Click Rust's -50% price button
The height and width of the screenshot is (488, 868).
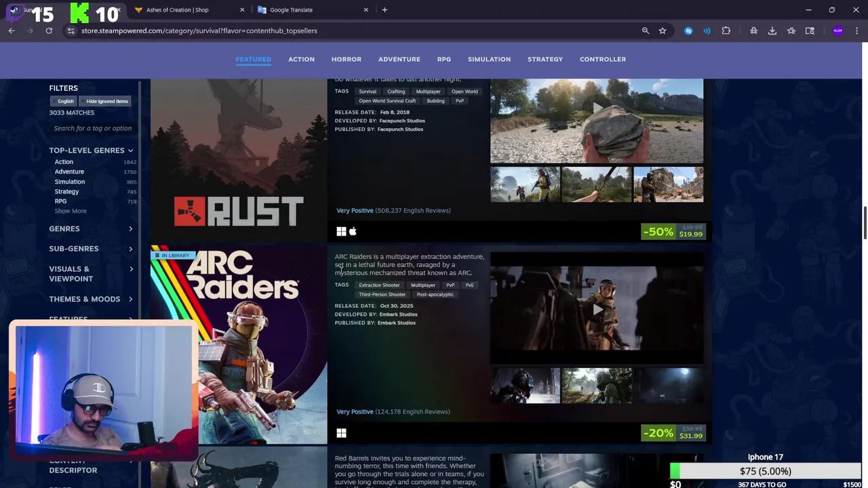(673, 232)
